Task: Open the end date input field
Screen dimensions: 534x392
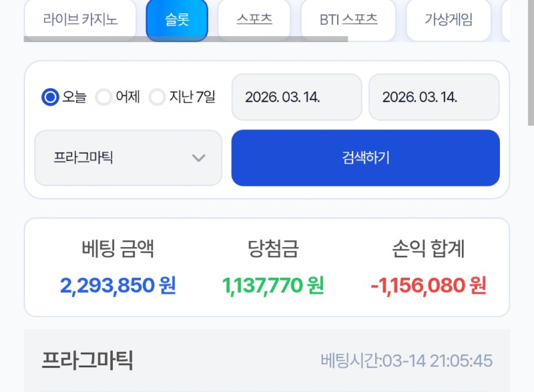Action: [434, 97]
